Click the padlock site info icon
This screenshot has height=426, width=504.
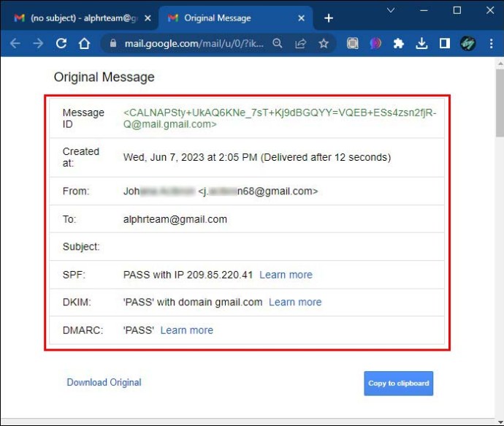[112, 43]
